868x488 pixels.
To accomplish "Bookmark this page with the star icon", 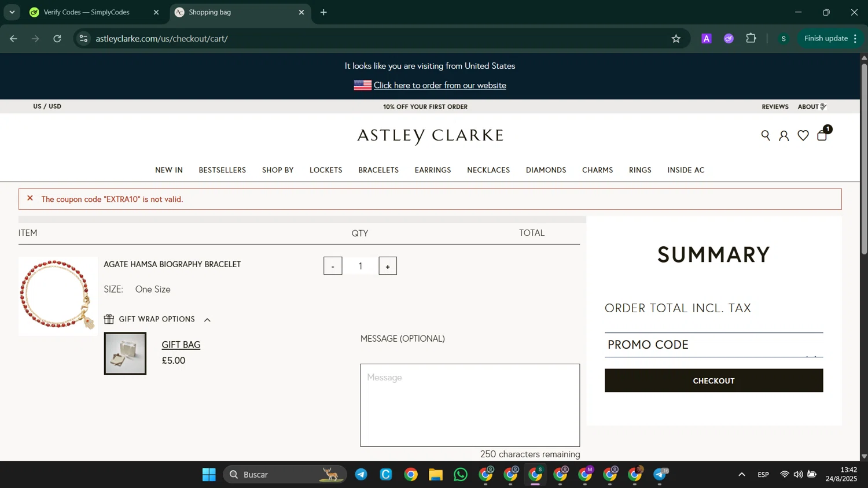I will (676, 39).
